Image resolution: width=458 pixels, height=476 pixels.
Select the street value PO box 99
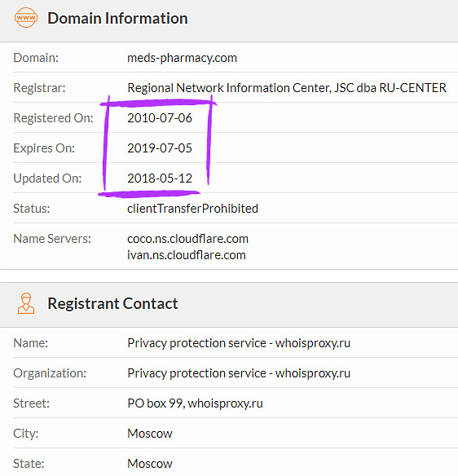point(195,403)
